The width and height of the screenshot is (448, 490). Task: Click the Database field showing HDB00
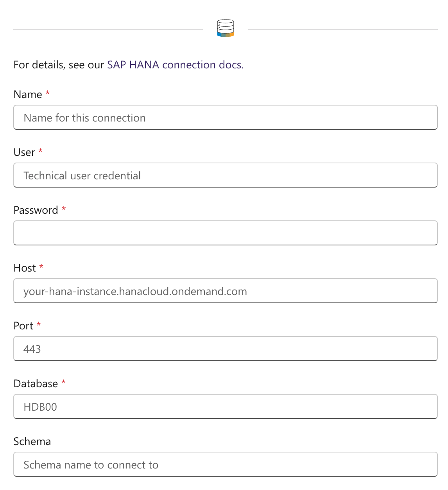click(x=225, y=407)
